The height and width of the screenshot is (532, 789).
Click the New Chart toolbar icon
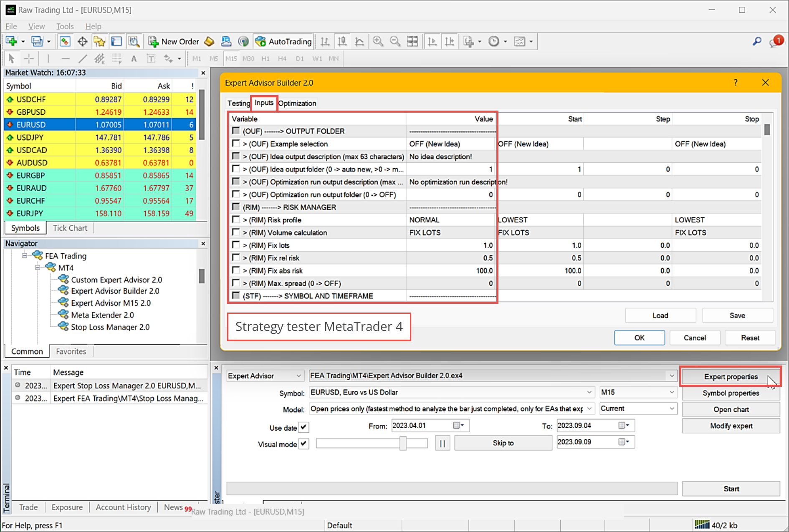point(11,41)
